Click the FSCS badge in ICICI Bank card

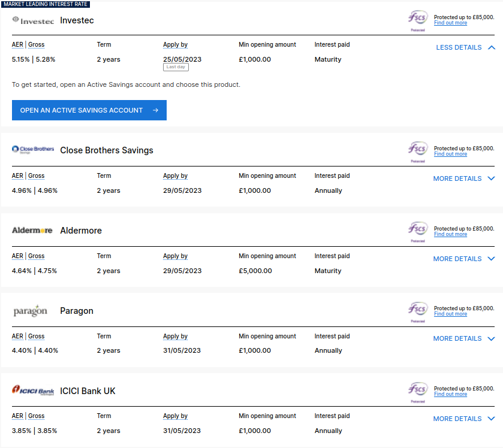[x=418, y=392]
